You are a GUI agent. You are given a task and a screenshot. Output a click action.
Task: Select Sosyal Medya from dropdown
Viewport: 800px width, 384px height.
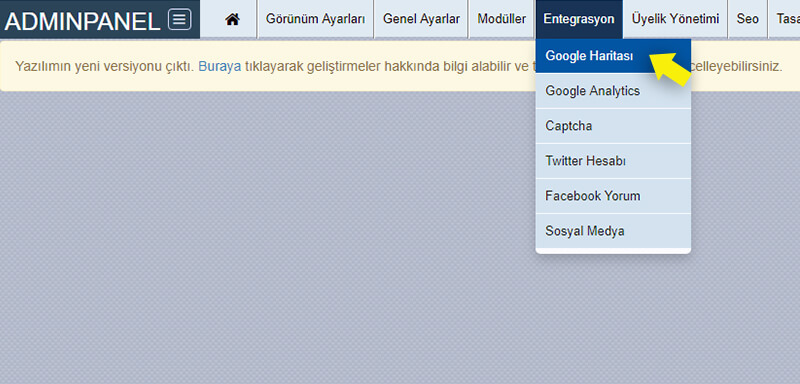613,231
